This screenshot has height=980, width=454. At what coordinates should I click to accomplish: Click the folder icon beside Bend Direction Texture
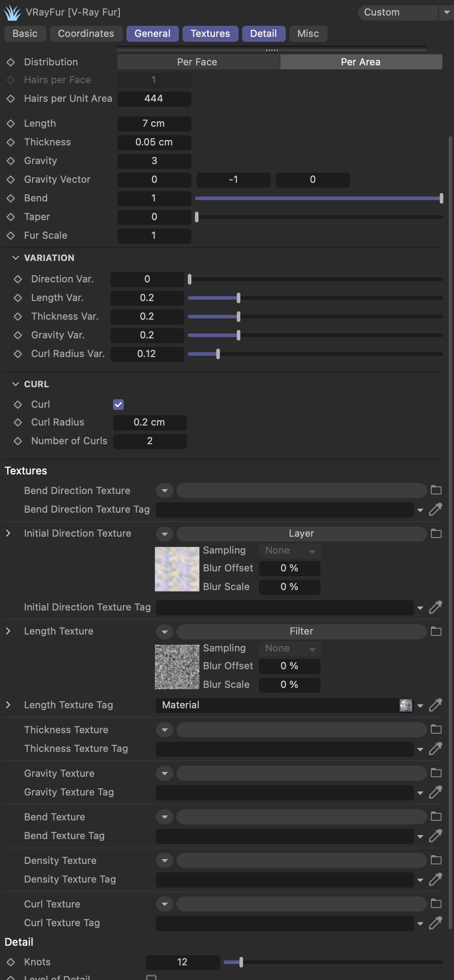click(436, 490)
